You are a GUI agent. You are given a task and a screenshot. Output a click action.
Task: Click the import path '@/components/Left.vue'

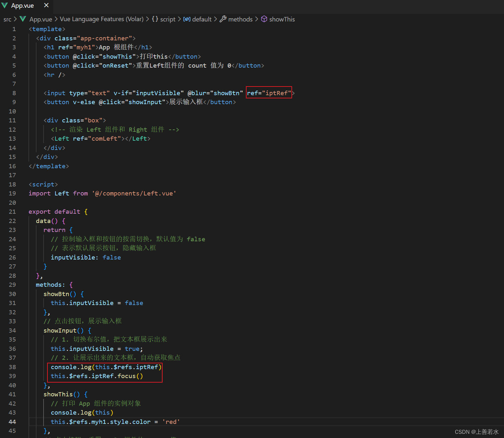(x=134, y=194)
